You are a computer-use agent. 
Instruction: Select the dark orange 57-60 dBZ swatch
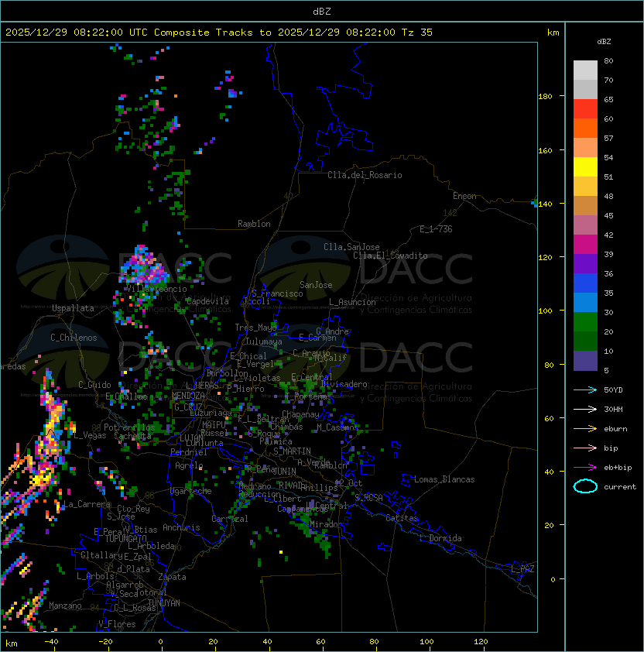585,128
